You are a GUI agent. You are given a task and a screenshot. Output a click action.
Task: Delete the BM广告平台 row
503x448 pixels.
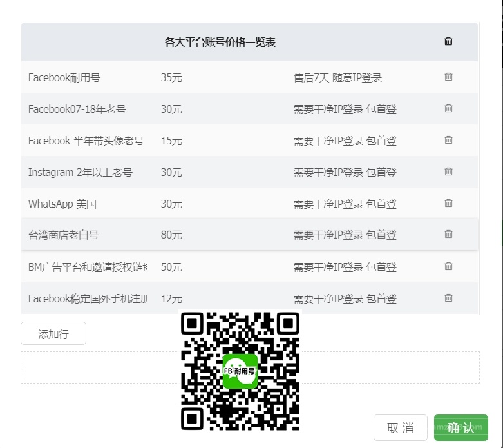tap(448, 266)
